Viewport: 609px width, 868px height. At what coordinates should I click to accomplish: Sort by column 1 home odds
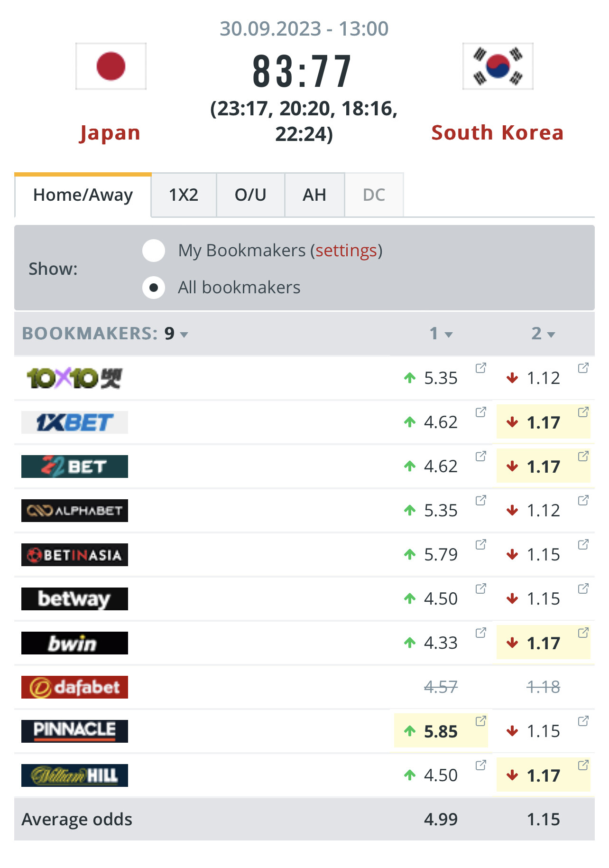[x=441, y=334]
